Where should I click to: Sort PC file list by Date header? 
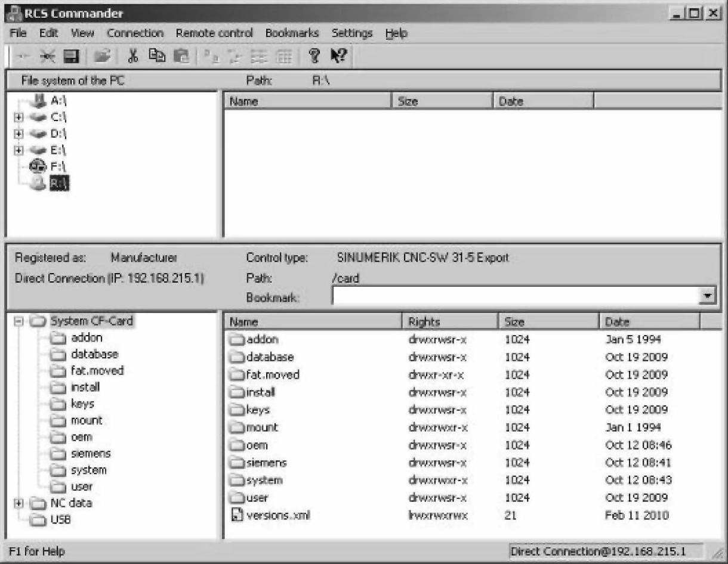tap(543, 102)
